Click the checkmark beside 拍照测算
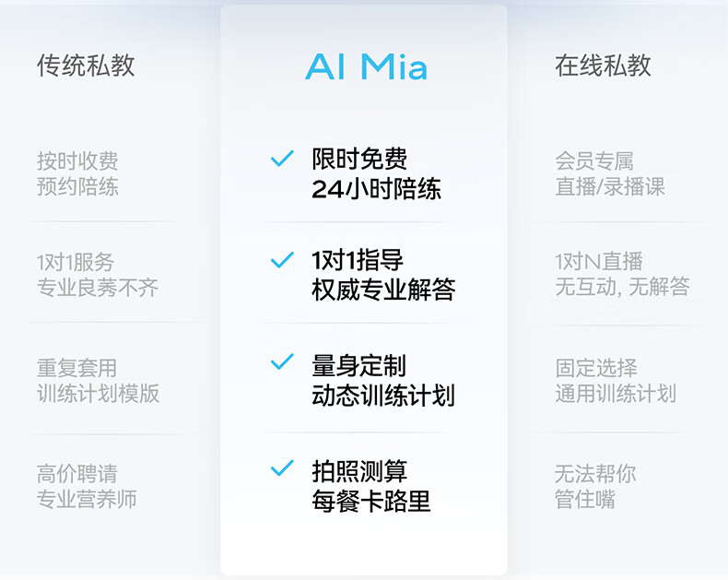 click(282, 469)
